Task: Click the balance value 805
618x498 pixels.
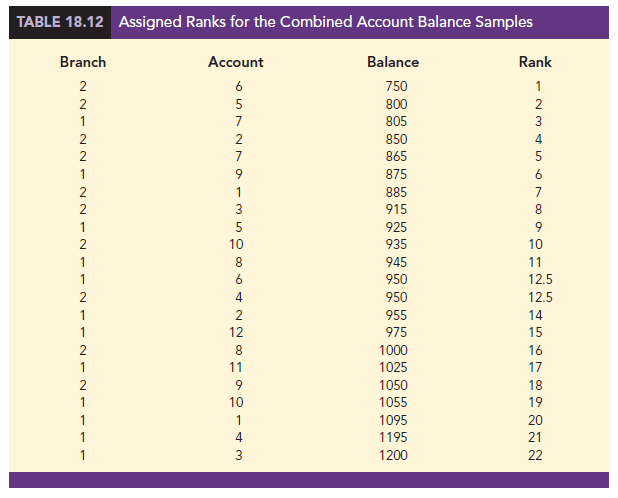Action: 394,121
